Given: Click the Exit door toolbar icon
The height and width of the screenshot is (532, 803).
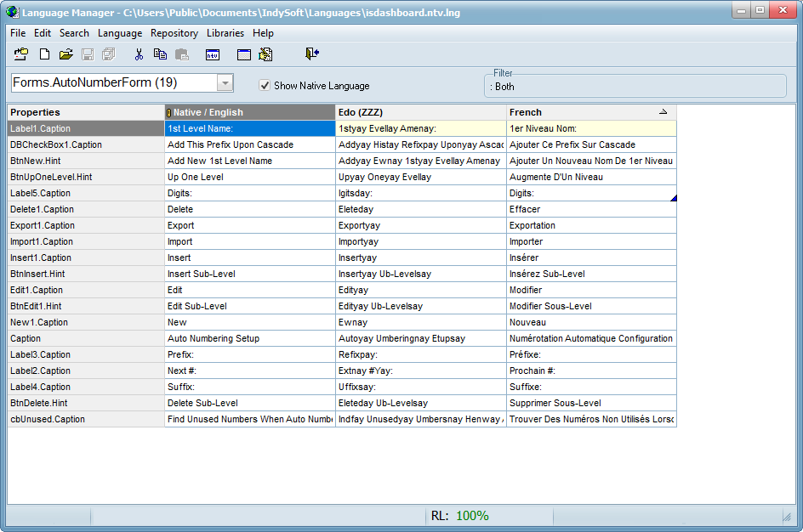Looking at the screenshot, I should (312, 54).
